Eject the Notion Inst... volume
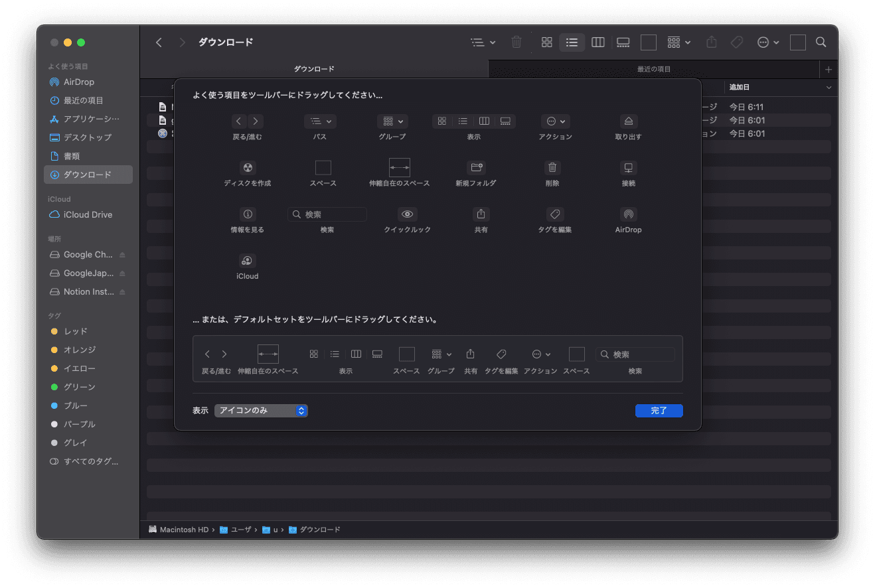 point(122,292)
